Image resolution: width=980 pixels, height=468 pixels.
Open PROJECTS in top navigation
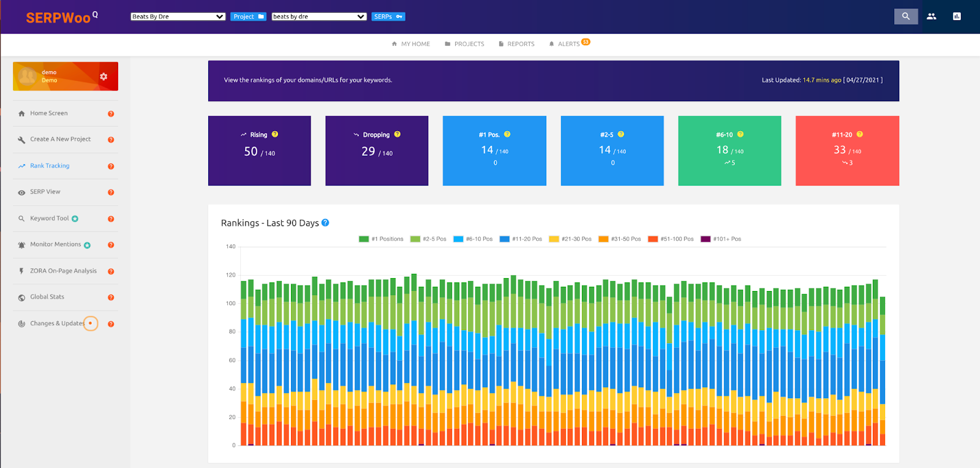point(464,44)
